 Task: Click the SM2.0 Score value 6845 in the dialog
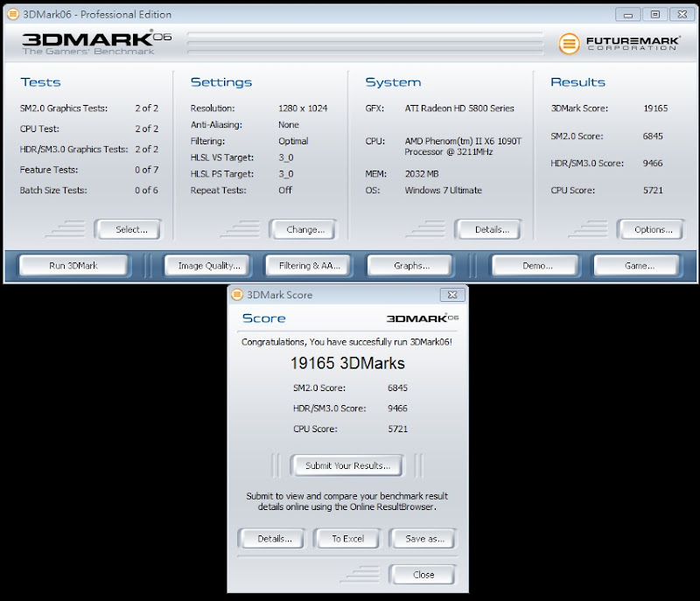(398, 388)
